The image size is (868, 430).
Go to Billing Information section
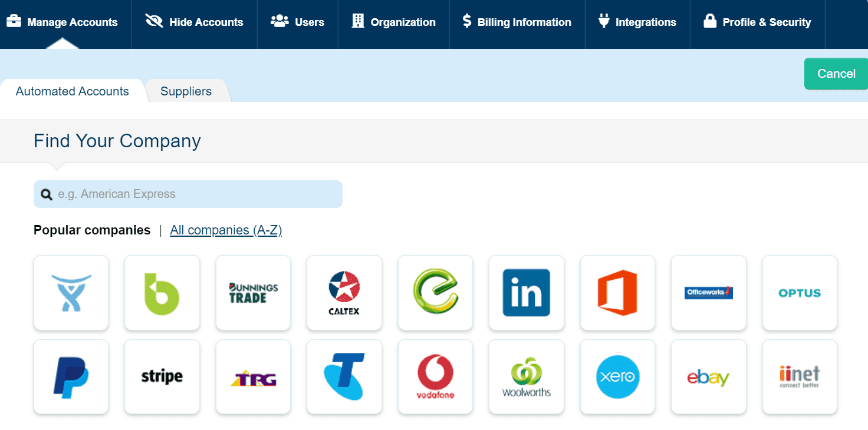coord(517,22)
